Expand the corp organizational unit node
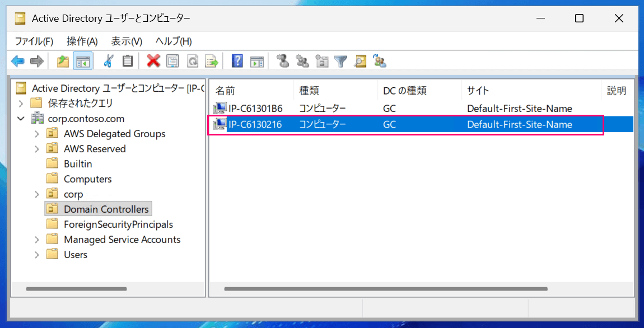Image resolution: width=644 pixels, height=328 pixels. [37, 194]
